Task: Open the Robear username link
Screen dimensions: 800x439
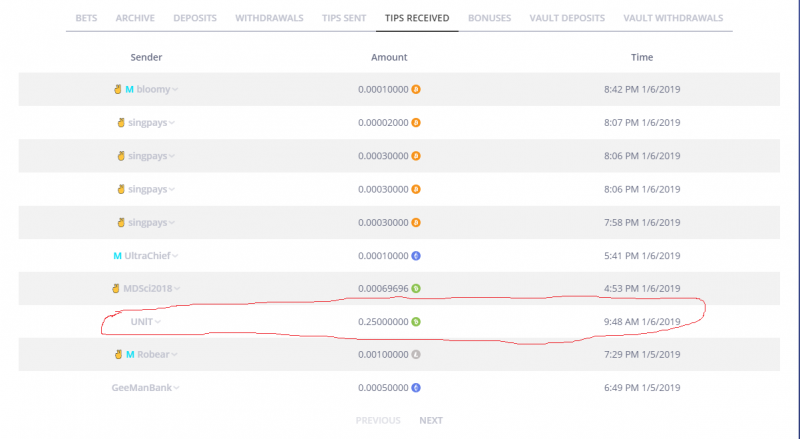Action: pos(153,354)
